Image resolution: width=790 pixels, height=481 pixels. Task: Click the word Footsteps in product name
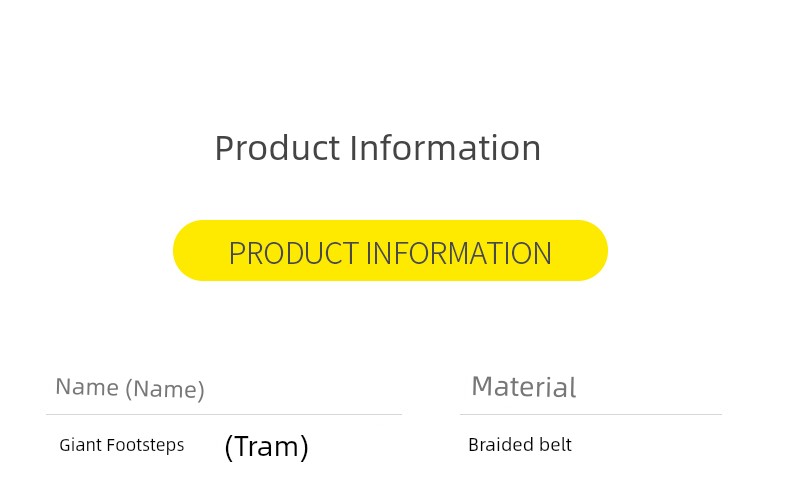point(145,445)
